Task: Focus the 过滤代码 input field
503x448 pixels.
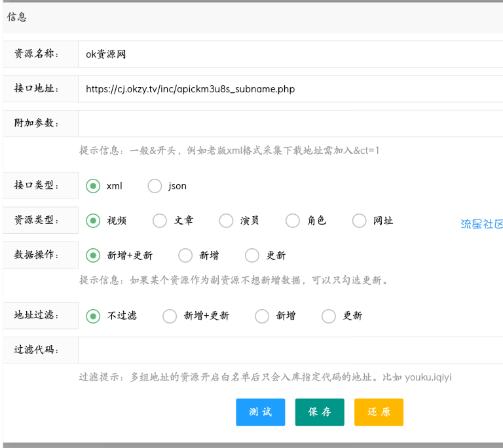Action: coord(291,350)
